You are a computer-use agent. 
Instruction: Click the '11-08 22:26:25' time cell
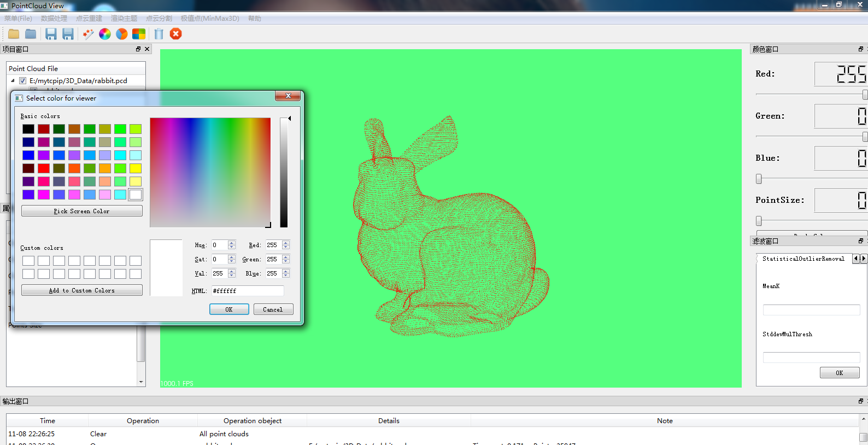pos(31,434)
